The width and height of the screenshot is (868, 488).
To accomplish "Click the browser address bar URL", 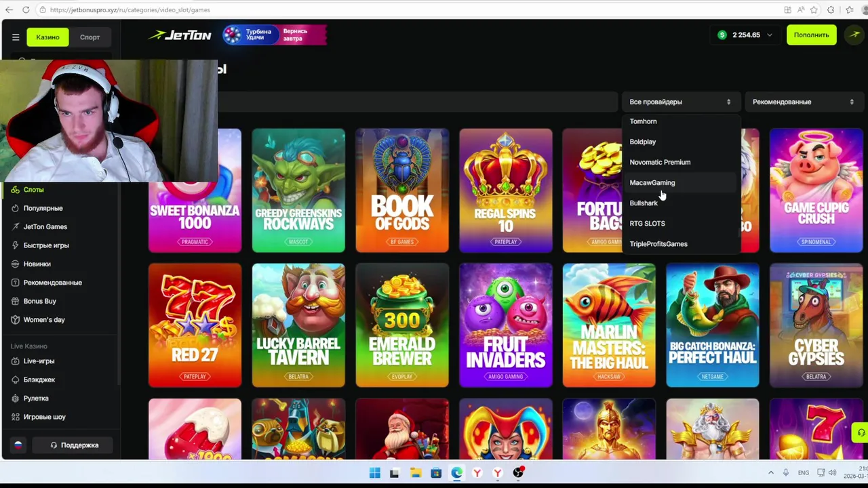I will (x=130, y=9).
